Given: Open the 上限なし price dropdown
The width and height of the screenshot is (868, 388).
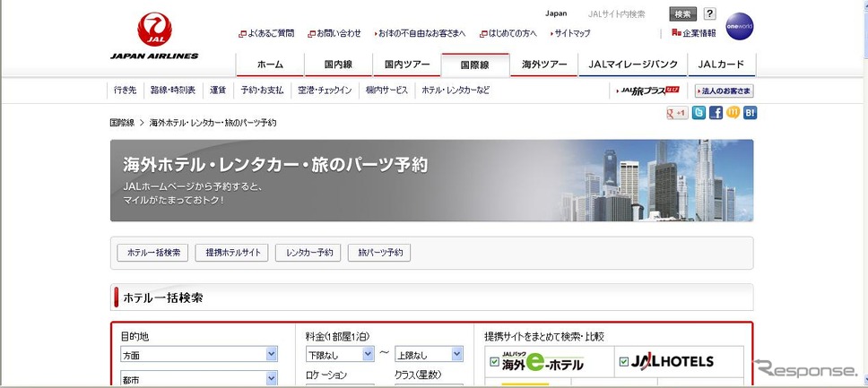Looking at the screenshot, I should tap(429, 354).
